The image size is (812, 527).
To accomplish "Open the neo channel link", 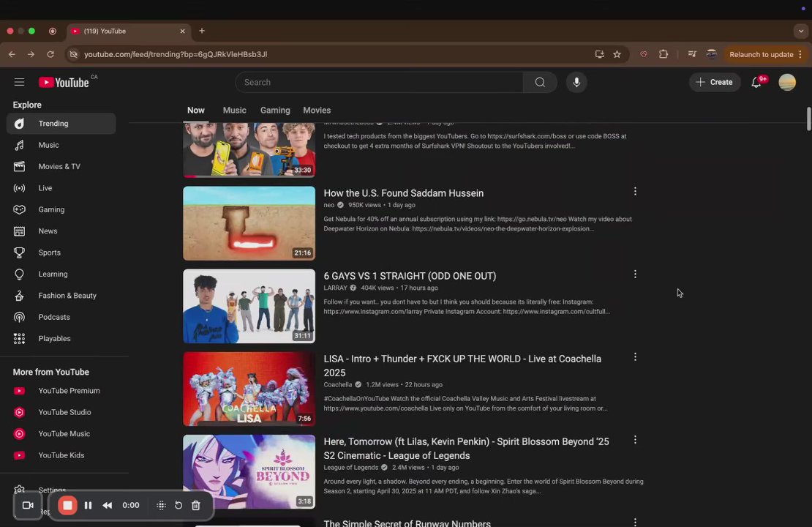I will pyautogui.click(x=329, y=205).
